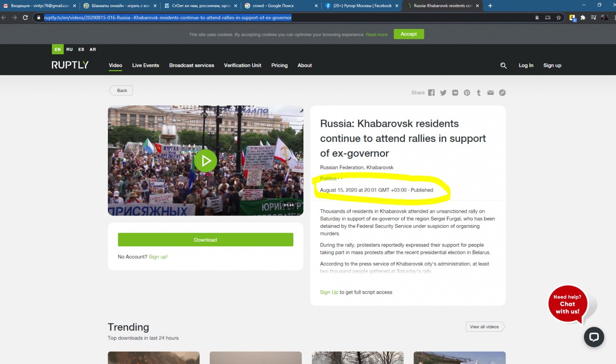Share the video on Pinterest
This screenshot has height=364, width=616.
coord(467,93)
